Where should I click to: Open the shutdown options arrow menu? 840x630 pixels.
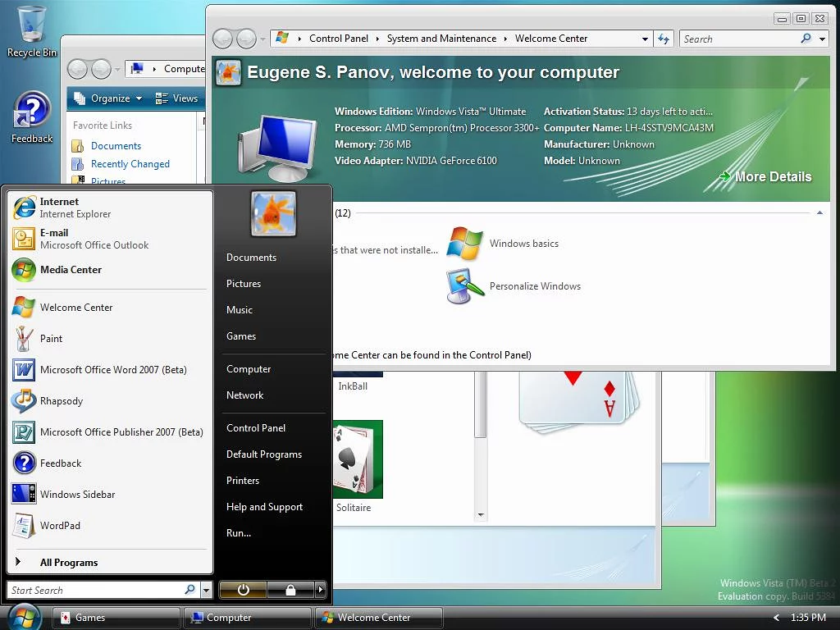point(321,590)
